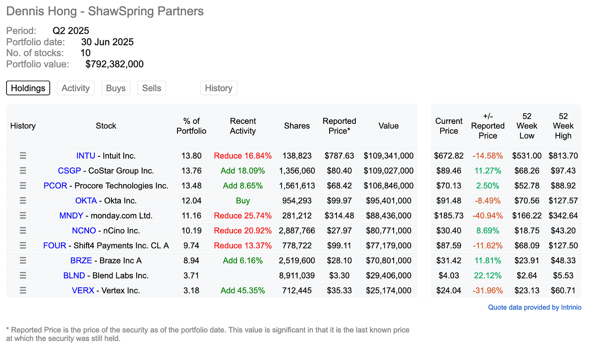This screenshot has height=364, width=594.
Task: Click the 52 Week Low column header
Action: pyautogui.click(x=527, y=126)
